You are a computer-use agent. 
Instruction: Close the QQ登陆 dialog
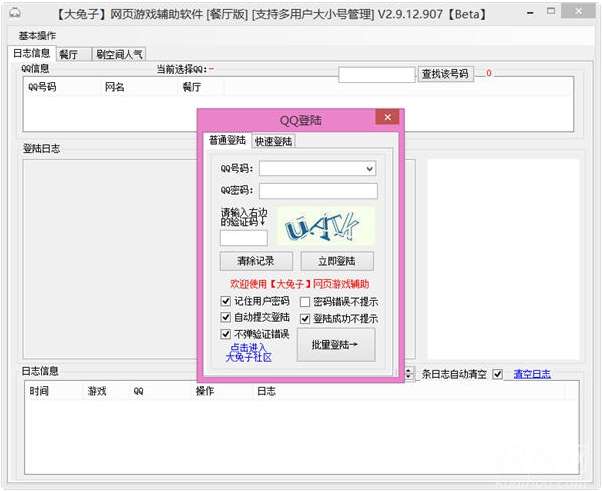[387, 117]
